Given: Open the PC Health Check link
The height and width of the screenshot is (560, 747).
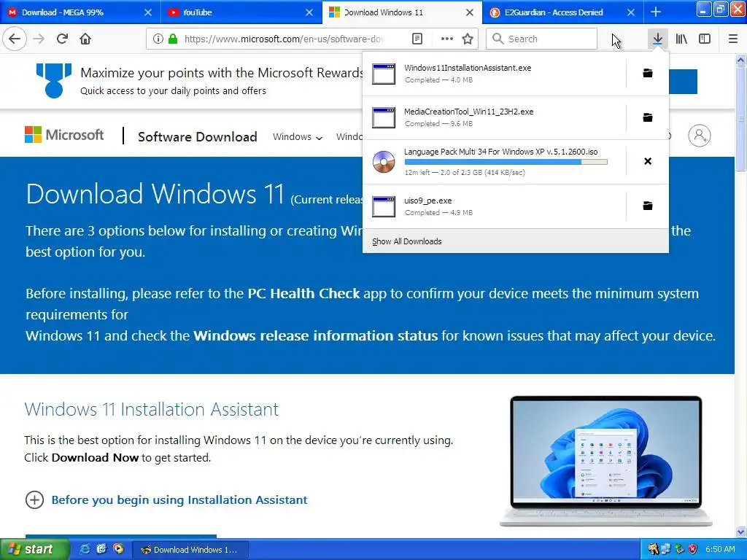Looking at the screenshot, I should [x=303, y=293].
